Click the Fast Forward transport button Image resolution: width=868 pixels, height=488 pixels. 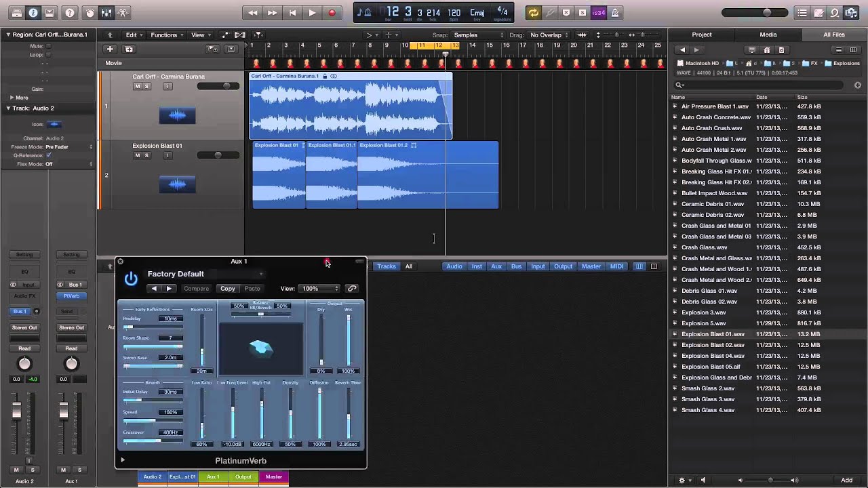tap(273, 13)
